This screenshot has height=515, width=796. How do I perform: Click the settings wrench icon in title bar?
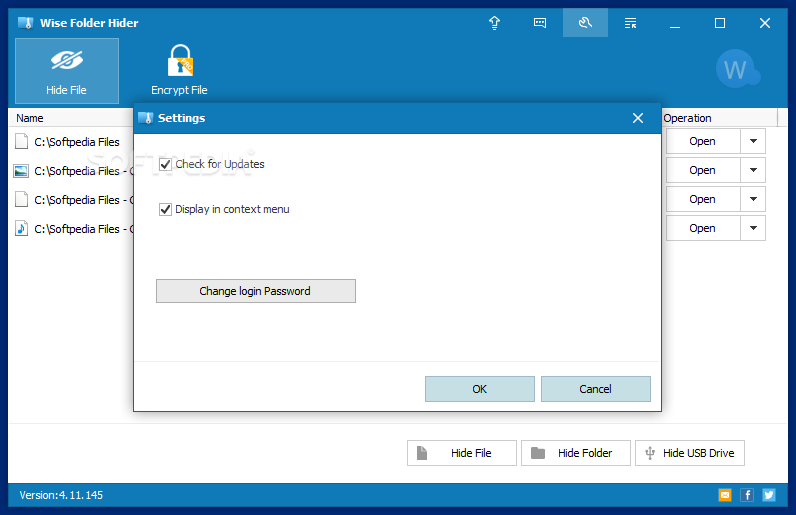coord(585,23)
